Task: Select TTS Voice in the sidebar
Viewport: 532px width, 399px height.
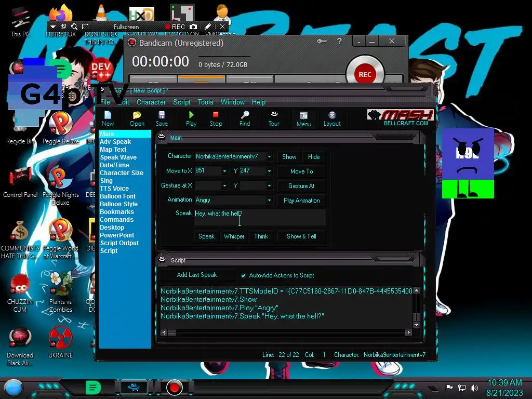Action: [x=114, y=189]
